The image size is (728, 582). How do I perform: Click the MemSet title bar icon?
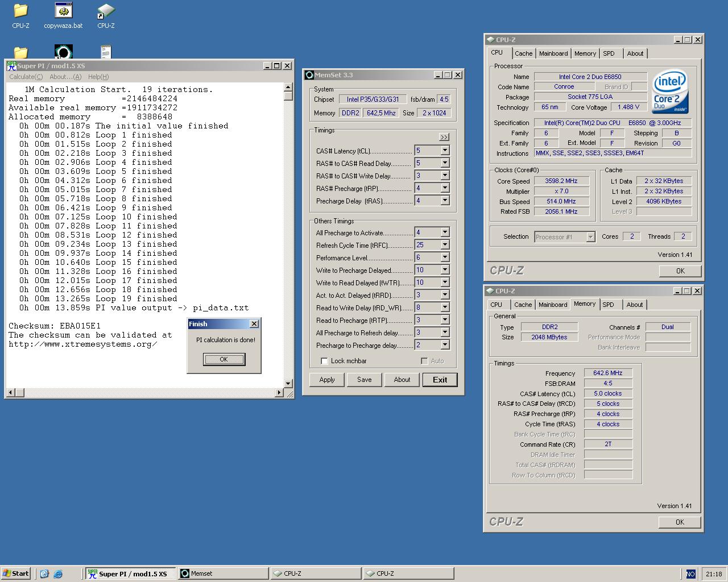click(309, 75)
